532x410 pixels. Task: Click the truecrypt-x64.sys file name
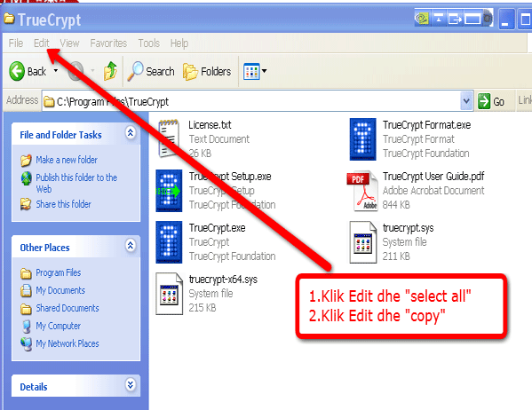click(x=223, y=280)
